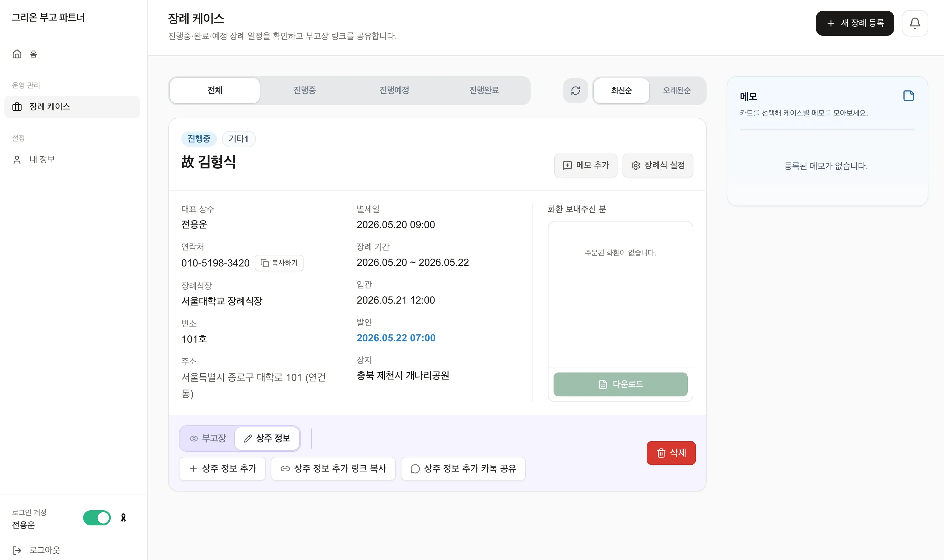Select the 상주 정보 segment
Image resolution: width=944 pixels, height=560 pixels.
tap(267, 439)
